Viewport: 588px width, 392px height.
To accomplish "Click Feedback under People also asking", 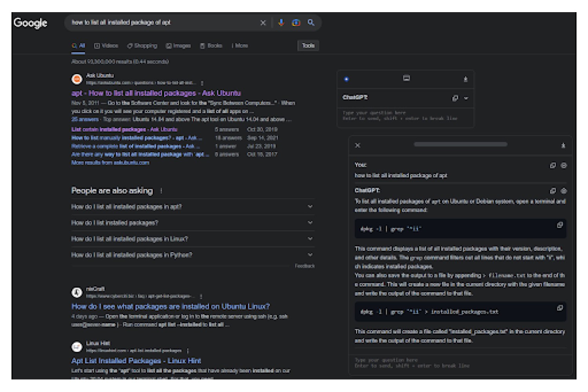I will pyautogui.click(x=305, y=266).
